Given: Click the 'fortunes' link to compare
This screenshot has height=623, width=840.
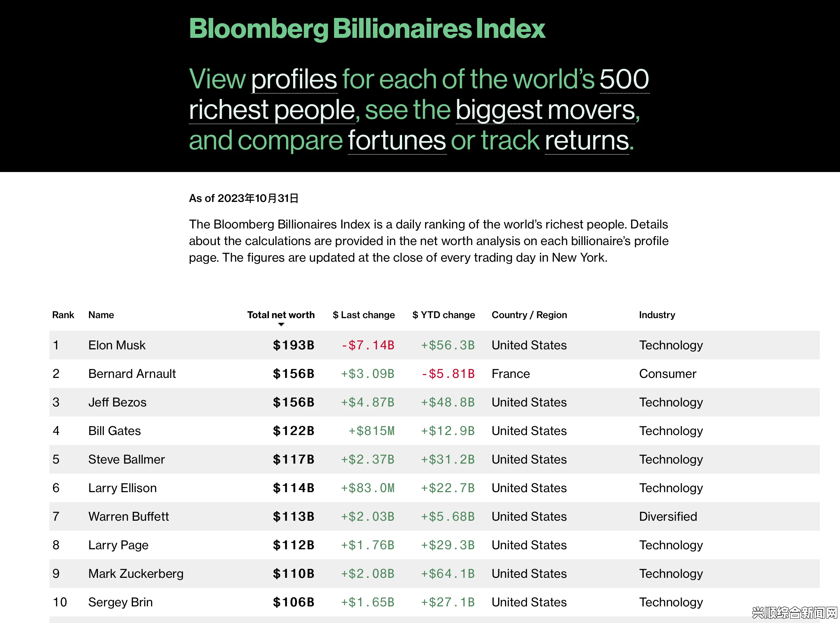Looking at the screenshot, I should 397,141.
